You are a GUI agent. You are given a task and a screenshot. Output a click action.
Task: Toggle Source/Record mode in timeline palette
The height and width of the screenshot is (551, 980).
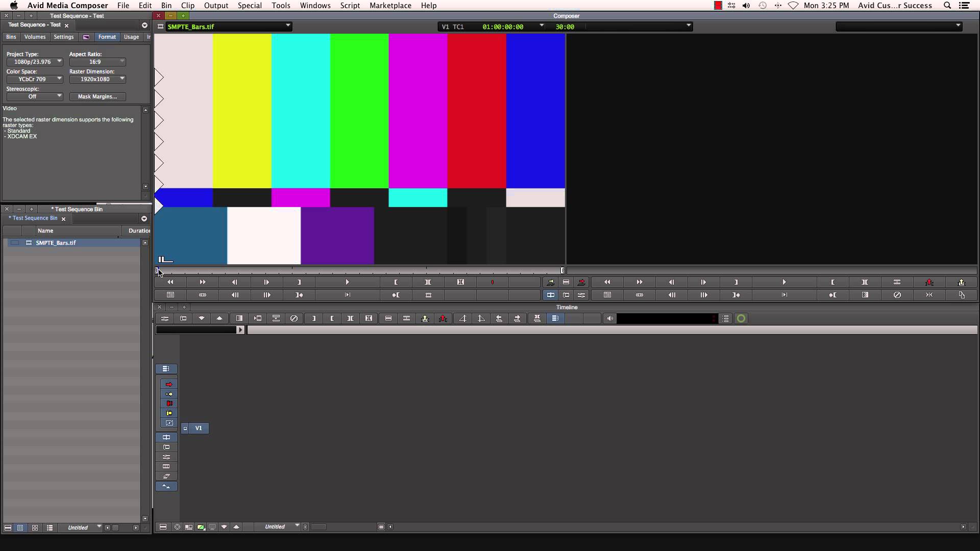click(x=166, y=437)
